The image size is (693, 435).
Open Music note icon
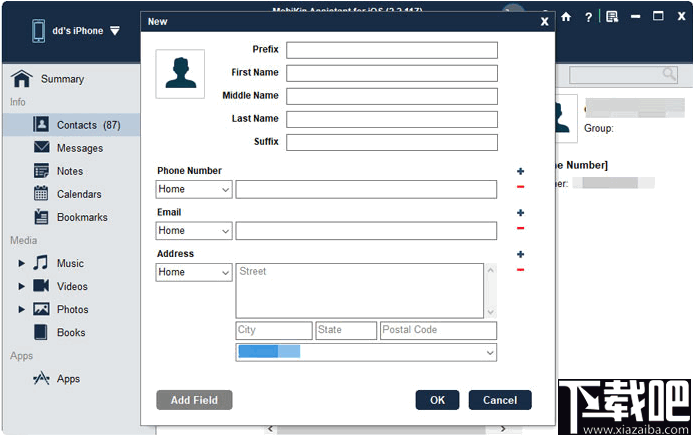pos(41,263)
